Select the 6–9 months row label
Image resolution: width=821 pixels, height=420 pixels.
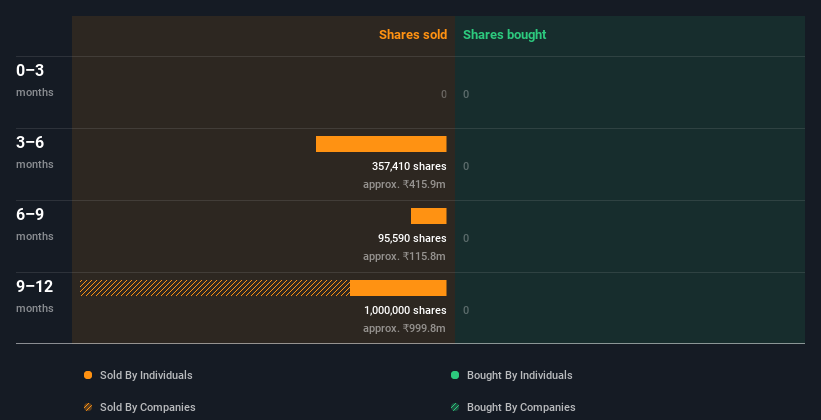tap(35, 224)
